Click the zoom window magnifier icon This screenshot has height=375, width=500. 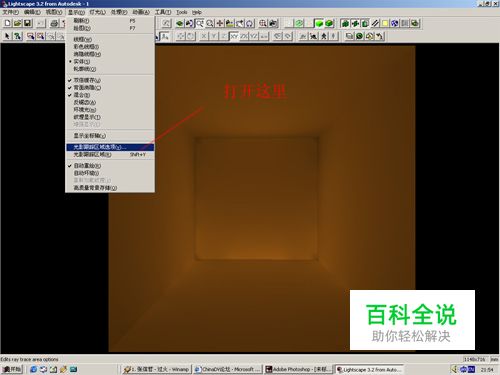tap(200, 23)
